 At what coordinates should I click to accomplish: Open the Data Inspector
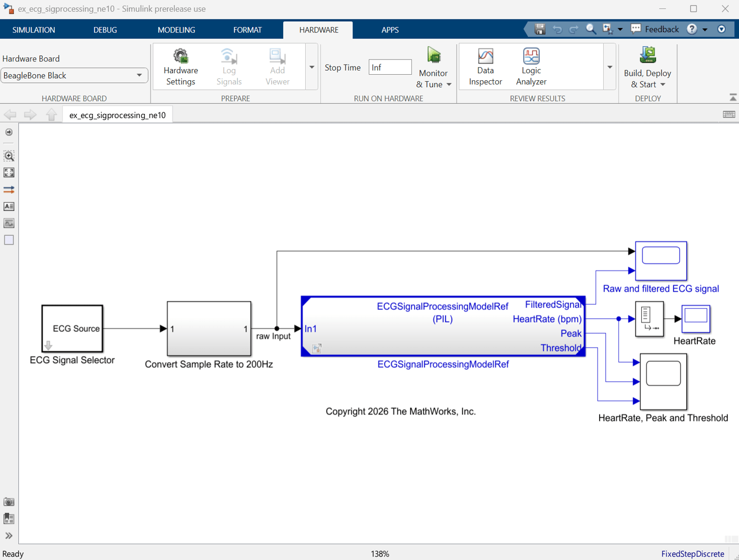click(485, 67)
